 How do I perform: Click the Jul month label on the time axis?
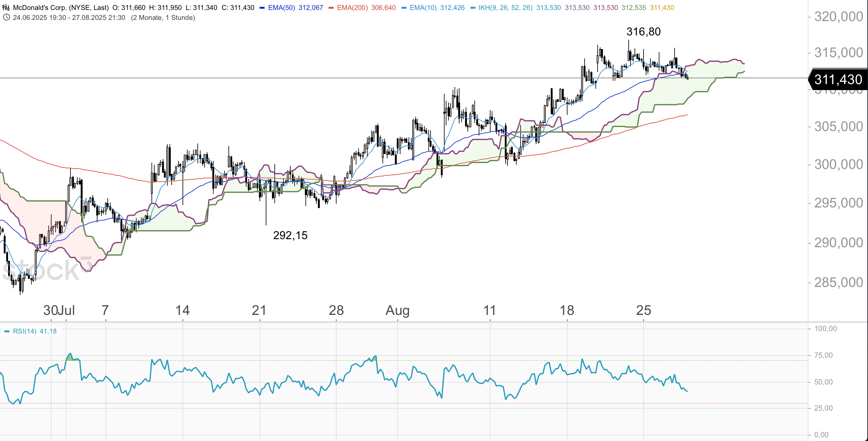(67, 310)
